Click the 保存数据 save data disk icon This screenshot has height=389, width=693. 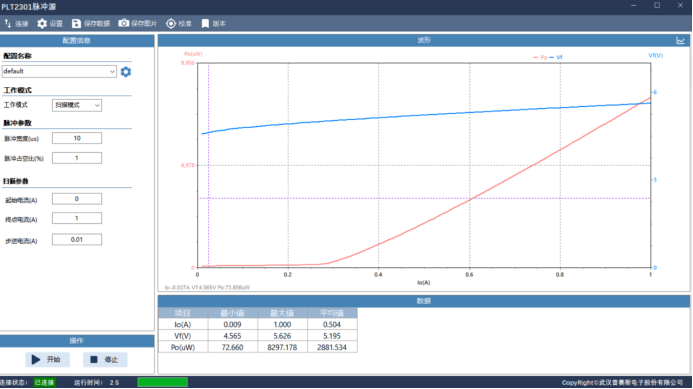(76, 23)
